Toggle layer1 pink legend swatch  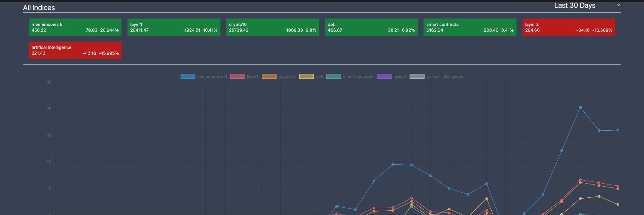238,77
